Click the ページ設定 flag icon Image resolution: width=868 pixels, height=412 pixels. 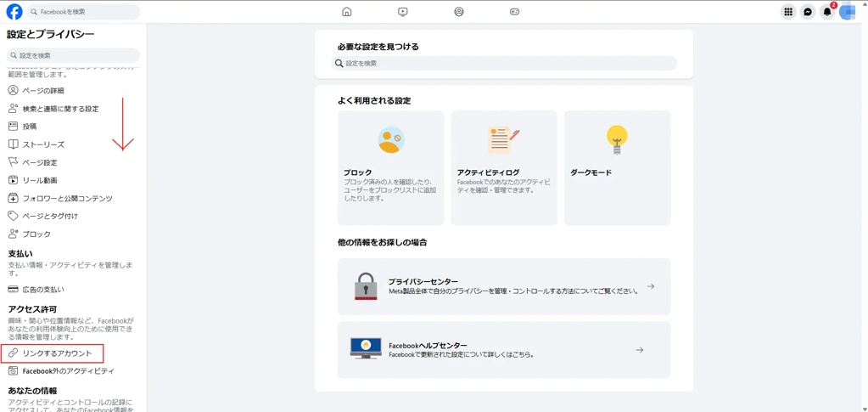click(x=14, y=162)
